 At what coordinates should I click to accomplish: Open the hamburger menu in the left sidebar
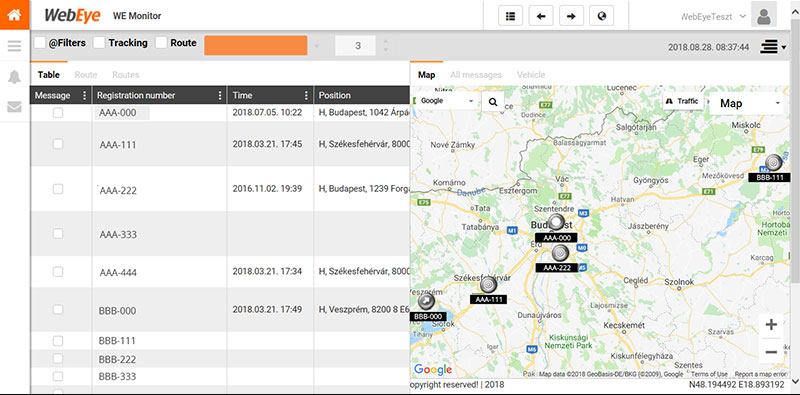[14, 46]
